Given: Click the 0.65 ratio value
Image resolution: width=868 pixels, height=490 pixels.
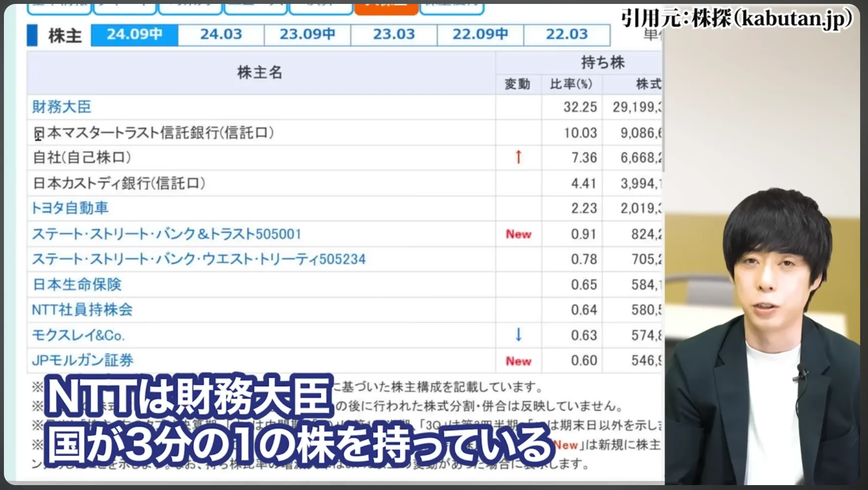Looking at the screenshot, I should (584, 285).
